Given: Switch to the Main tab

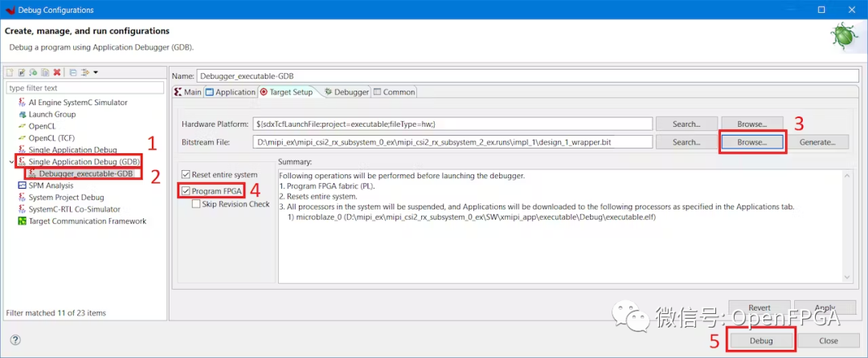Looking at the screenshot, I should pos(188,92).
